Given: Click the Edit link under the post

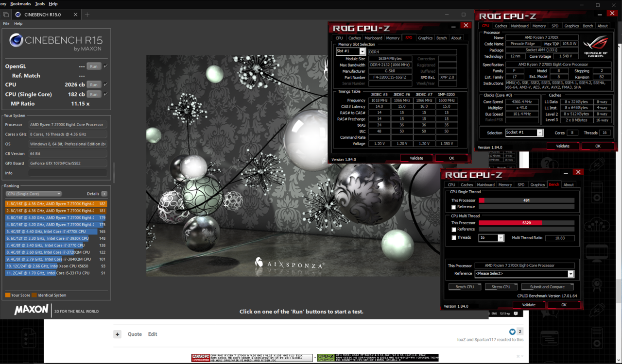Looking at the screenshot, I should (x=153, y=334).
